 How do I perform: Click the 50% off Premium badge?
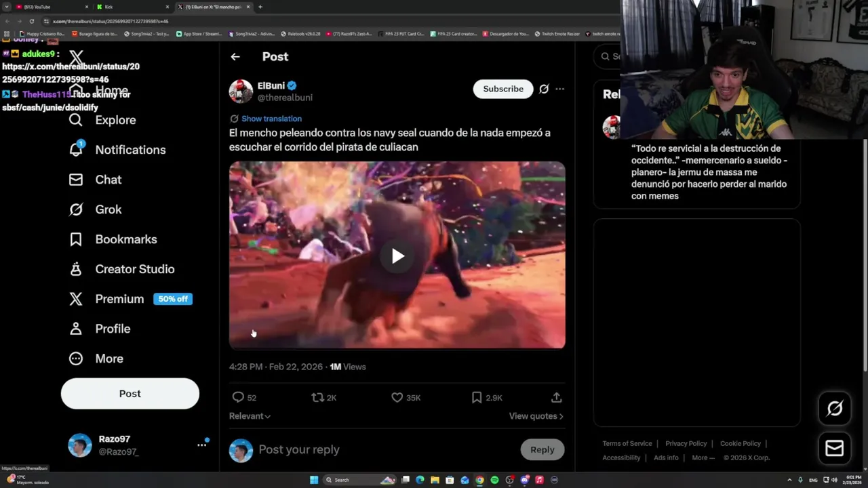173,299
